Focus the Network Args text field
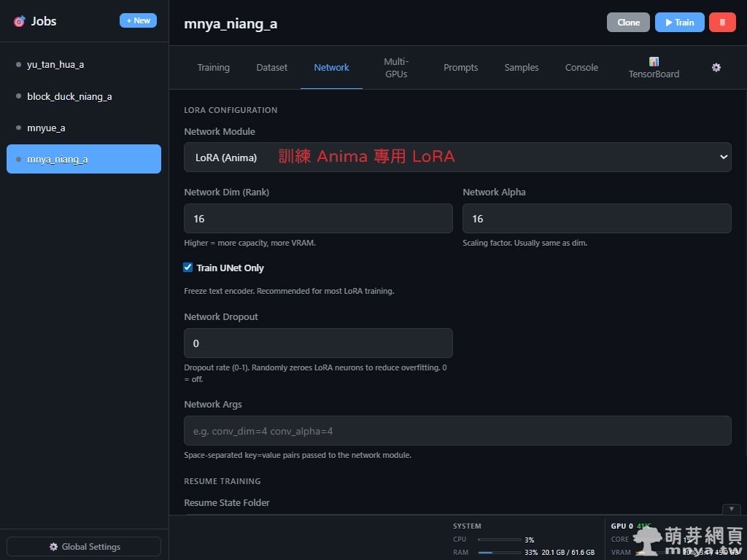Screen dimensions: 747x560 tap(457, 431)
